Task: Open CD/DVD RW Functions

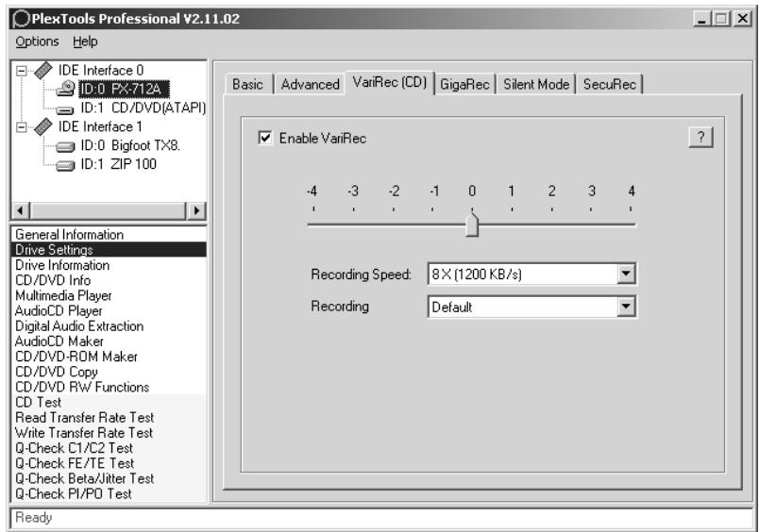Action: pyautogui.click(x=109, y=387)
